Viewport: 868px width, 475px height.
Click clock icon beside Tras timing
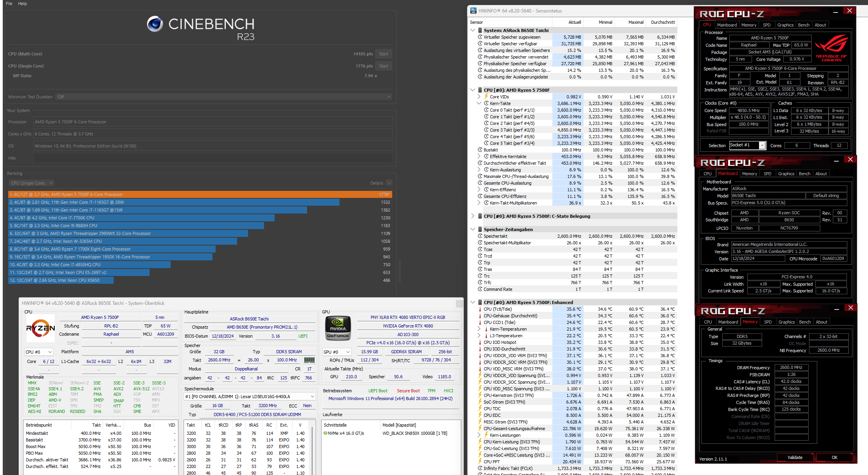480,269
